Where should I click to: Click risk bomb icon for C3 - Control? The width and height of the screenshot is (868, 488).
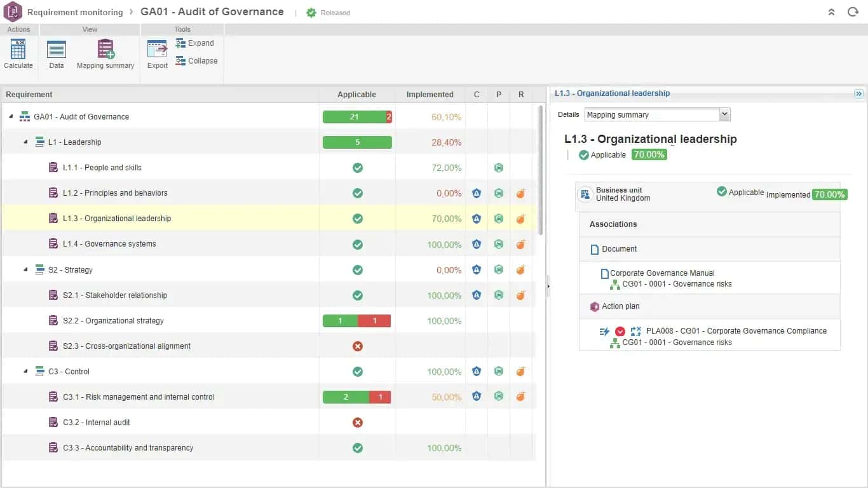pos(520,371)
